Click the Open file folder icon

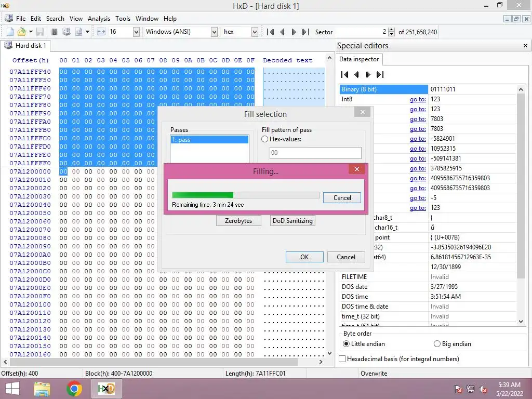coord(22,32)
